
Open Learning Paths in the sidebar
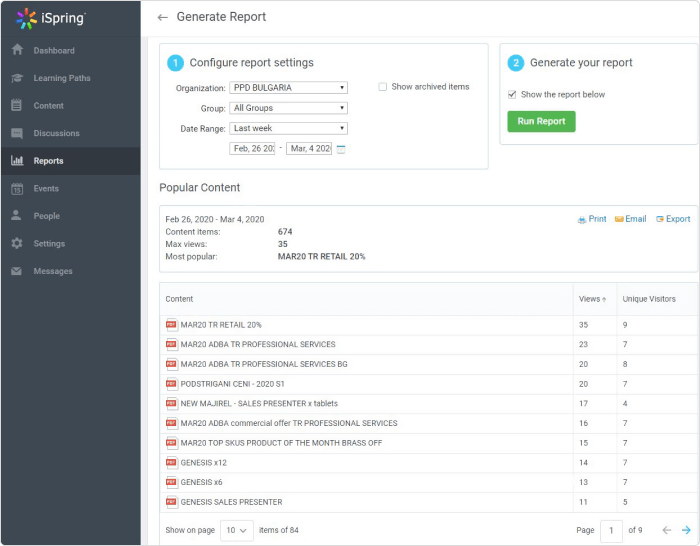(62, 78)
